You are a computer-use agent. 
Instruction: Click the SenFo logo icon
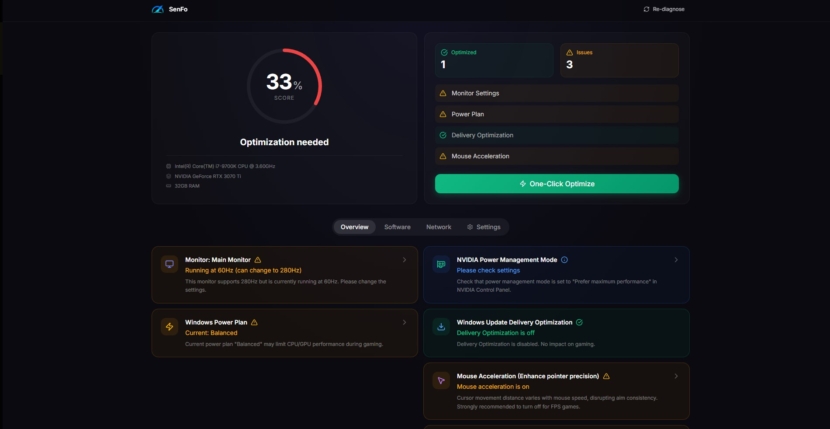[x=158, y=9]
